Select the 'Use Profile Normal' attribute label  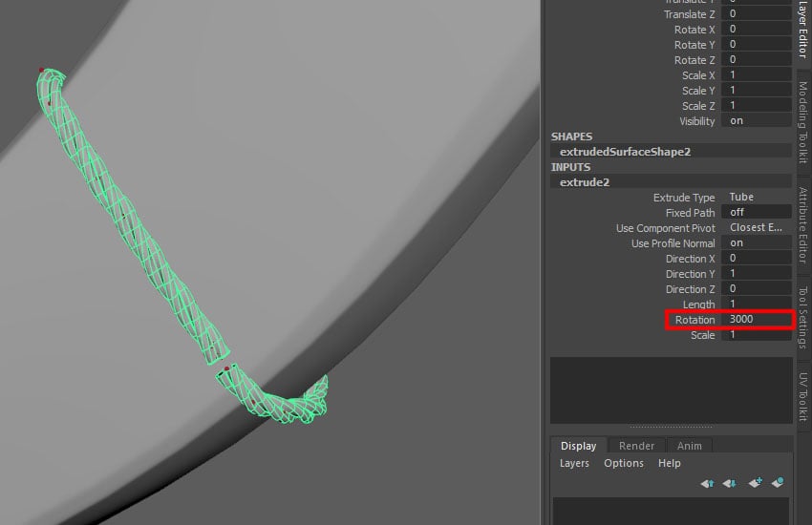[673, 243]
